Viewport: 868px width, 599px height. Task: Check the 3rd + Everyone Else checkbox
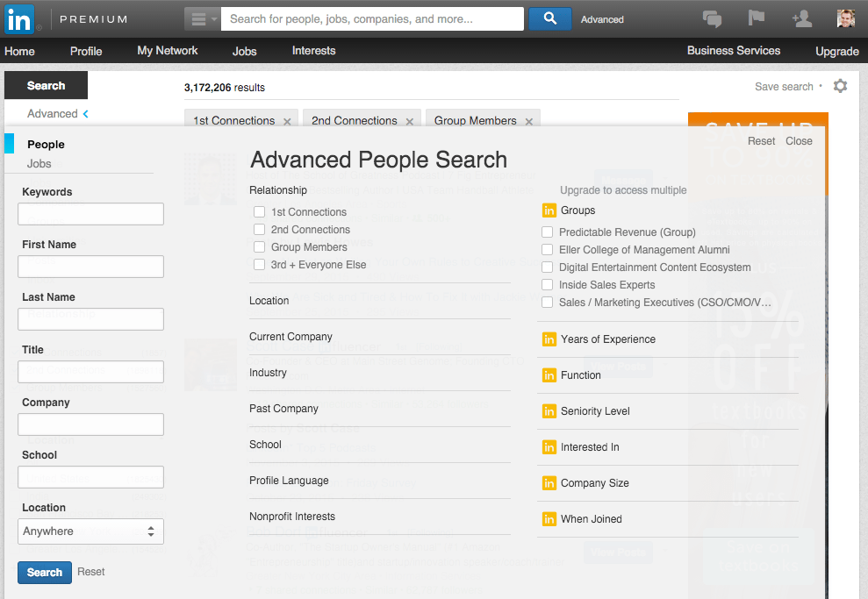(x=259, y=265)
